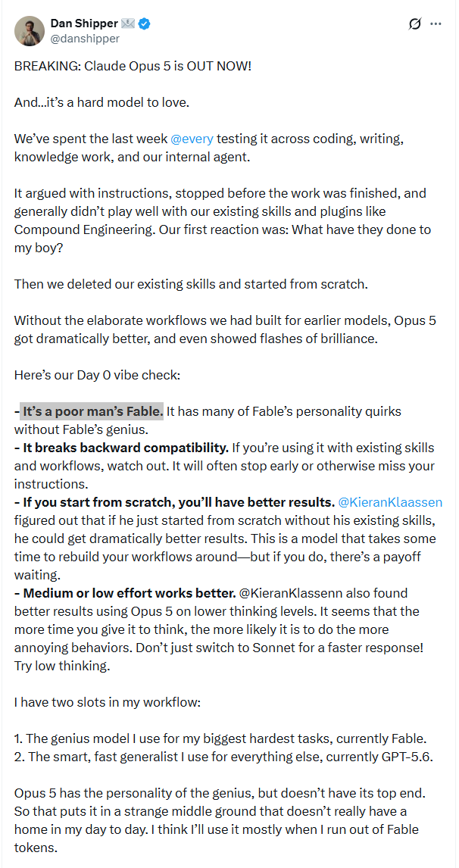Open Dan Shipper's profile picture
This screenshot has height=868, width=459.
click(x=30, y=30)
